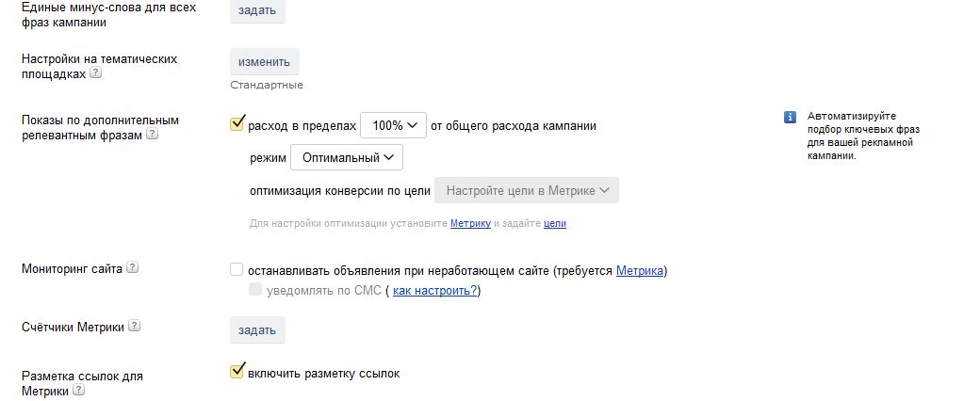Open the Счётчики Метрики help icon

[x=135, y=327]
